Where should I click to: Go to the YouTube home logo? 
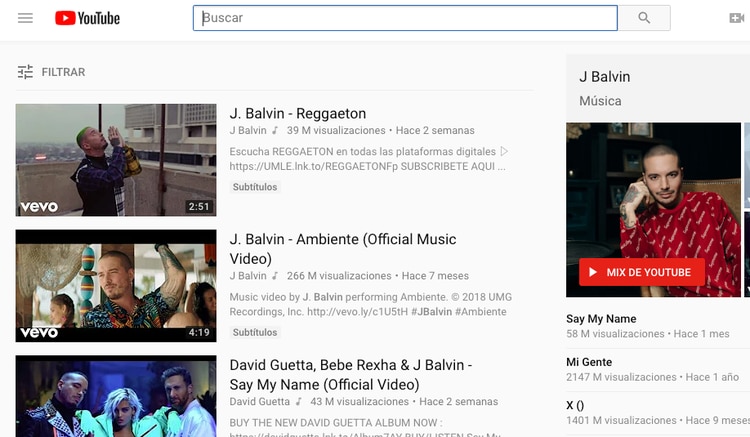[87, 18]
